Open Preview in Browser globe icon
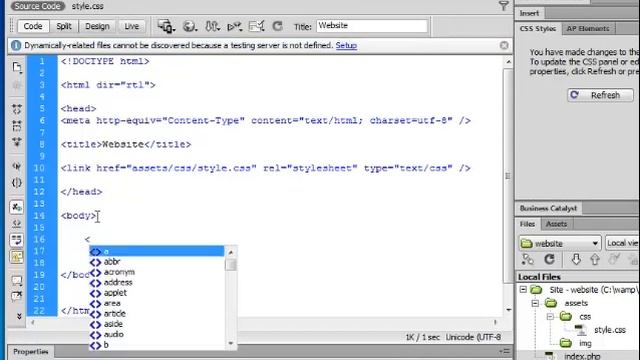The height and width of the screenshot is (360, 640). [189, 27]
